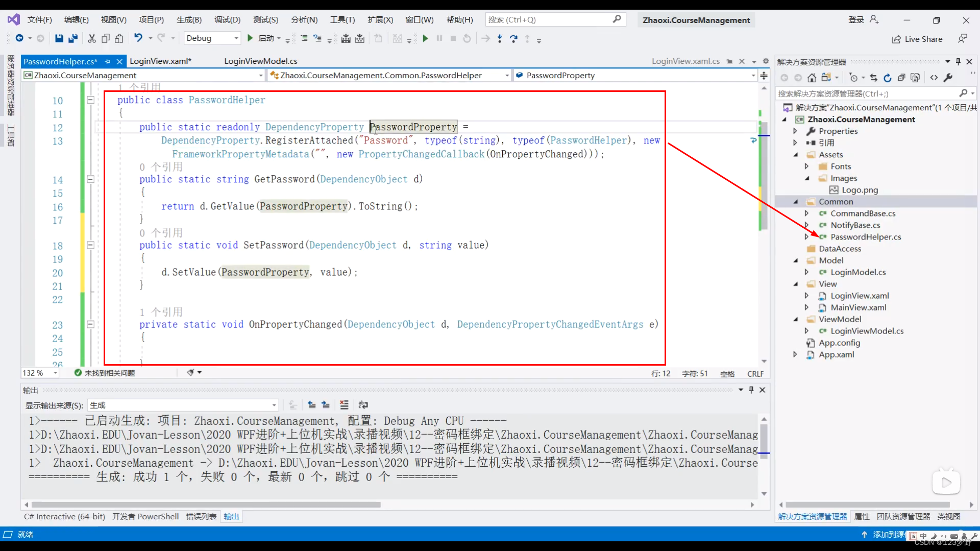Toggle pin on PasswordHelper.cs tab

coord(107,61)
